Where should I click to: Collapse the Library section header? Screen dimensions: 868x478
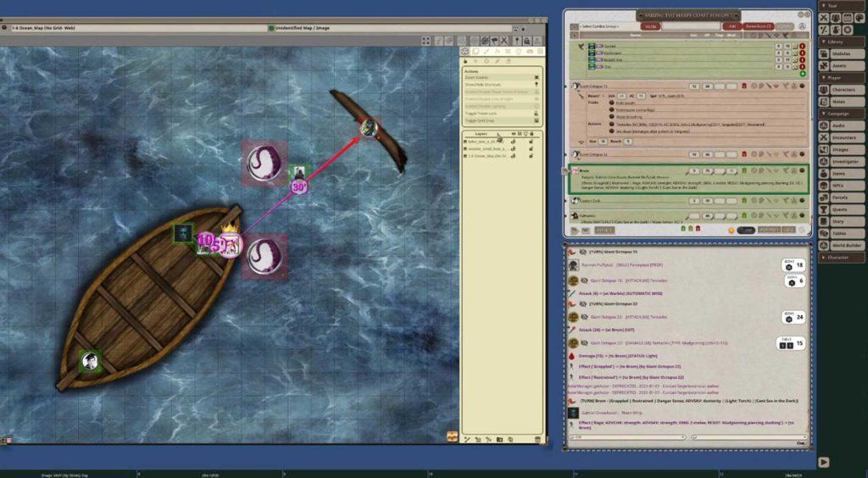[842, 42]
